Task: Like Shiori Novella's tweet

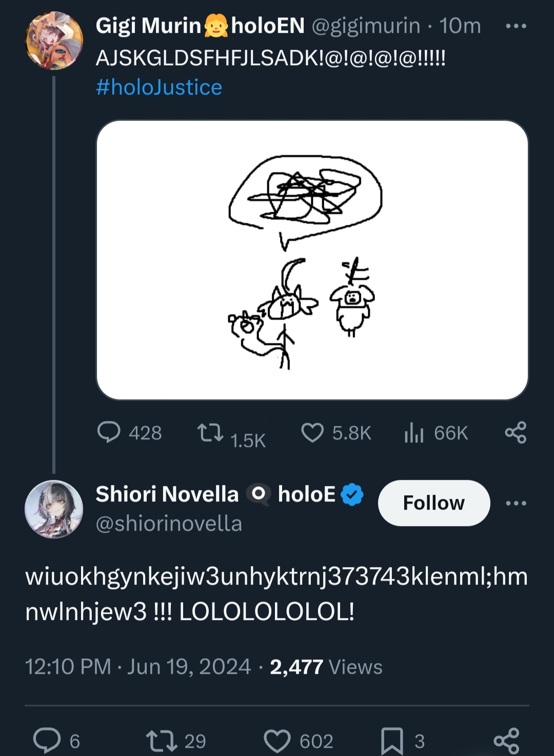Action: point(277,741)
